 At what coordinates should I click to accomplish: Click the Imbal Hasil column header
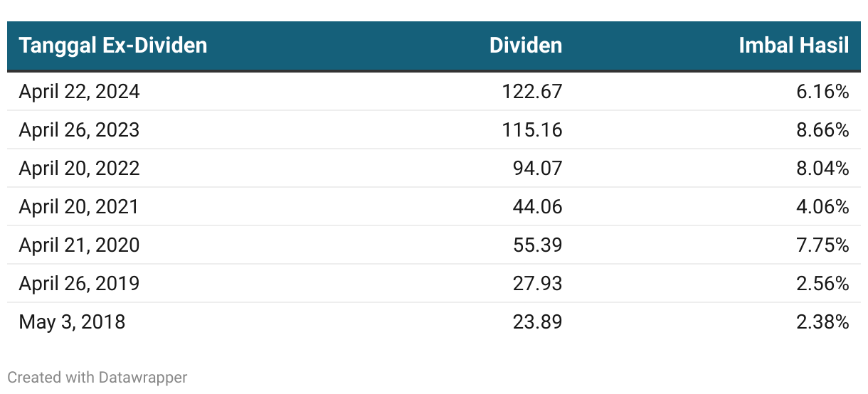(x=794, y=46)
